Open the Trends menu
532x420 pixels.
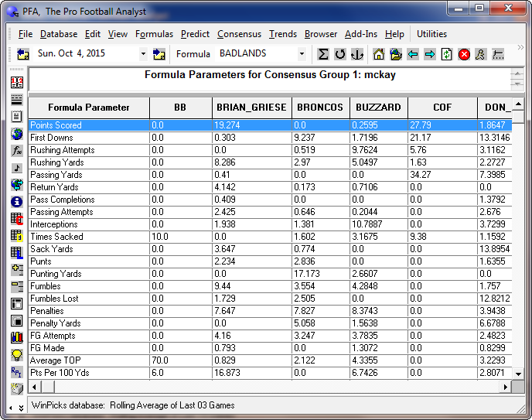[x=283, y=34]
